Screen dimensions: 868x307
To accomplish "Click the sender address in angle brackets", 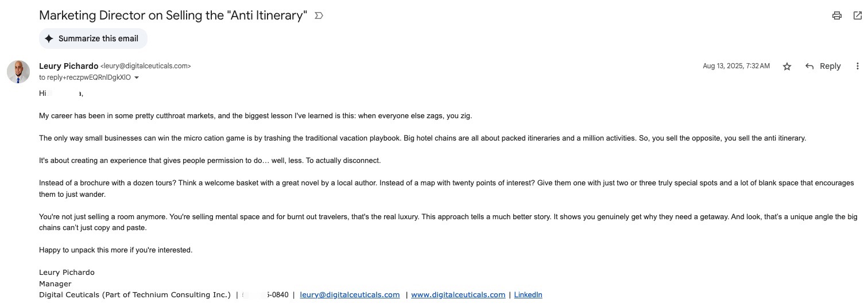I will [146, 66].
